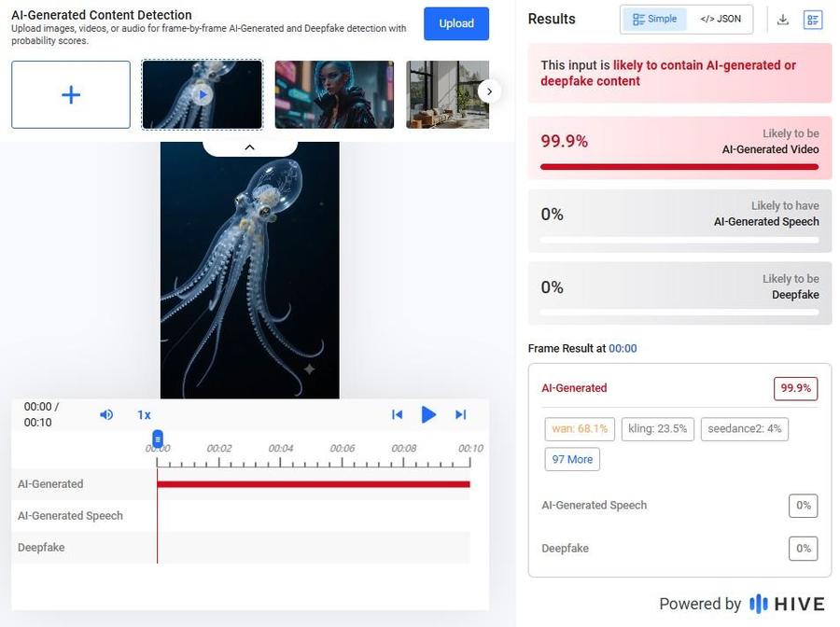Click the timeline playhead handle
Image resolution: width=840 pixels, height=627 pixels.
[x=158, y=439]
